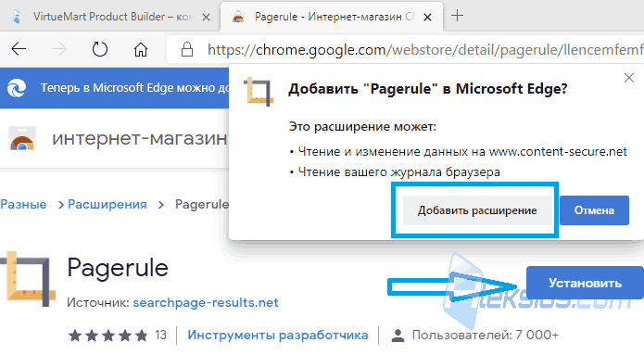Reload the page with the refresh icon

click(100, 49)
